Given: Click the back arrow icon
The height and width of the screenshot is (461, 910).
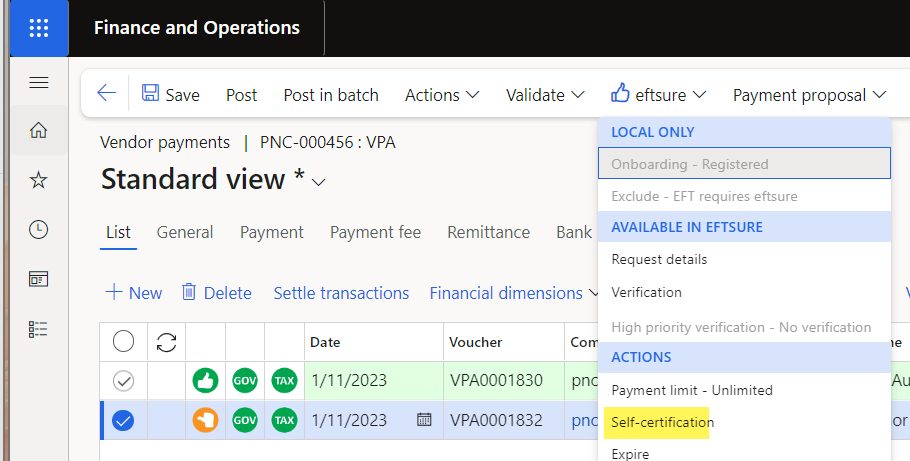Looking at the screenshot, I should point(106,93).
